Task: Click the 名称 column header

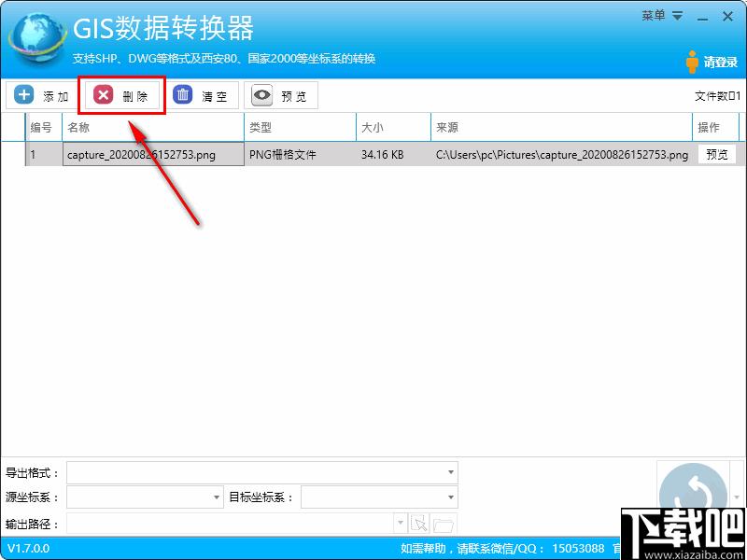Action: 153,127
